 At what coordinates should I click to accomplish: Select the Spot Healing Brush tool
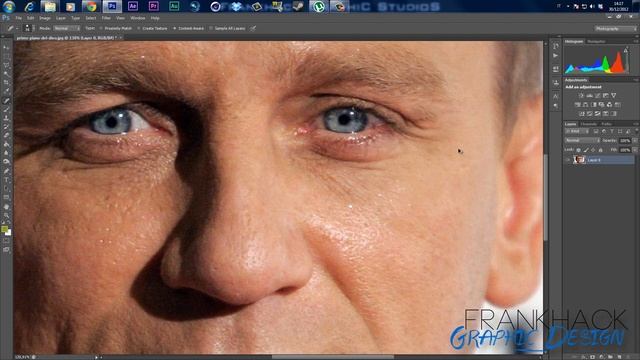[x=6, y=100]
